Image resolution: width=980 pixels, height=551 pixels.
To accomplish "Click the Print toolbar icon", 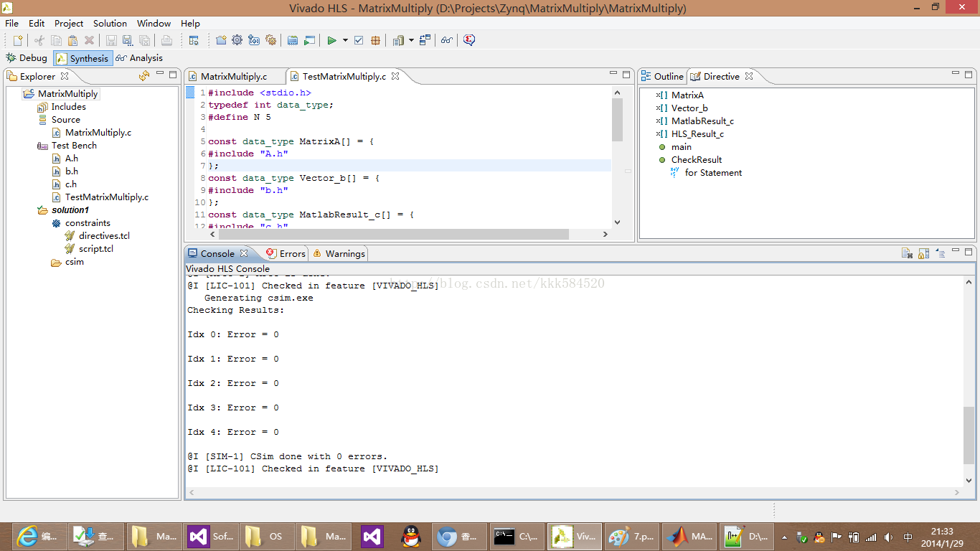I will 166,41.
